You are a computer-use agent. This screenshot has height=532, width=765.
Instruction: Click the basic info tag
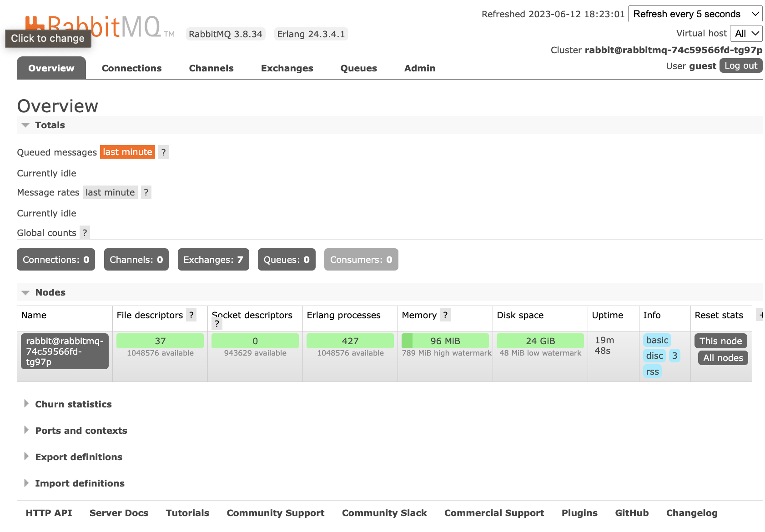(x=657, y=340)
